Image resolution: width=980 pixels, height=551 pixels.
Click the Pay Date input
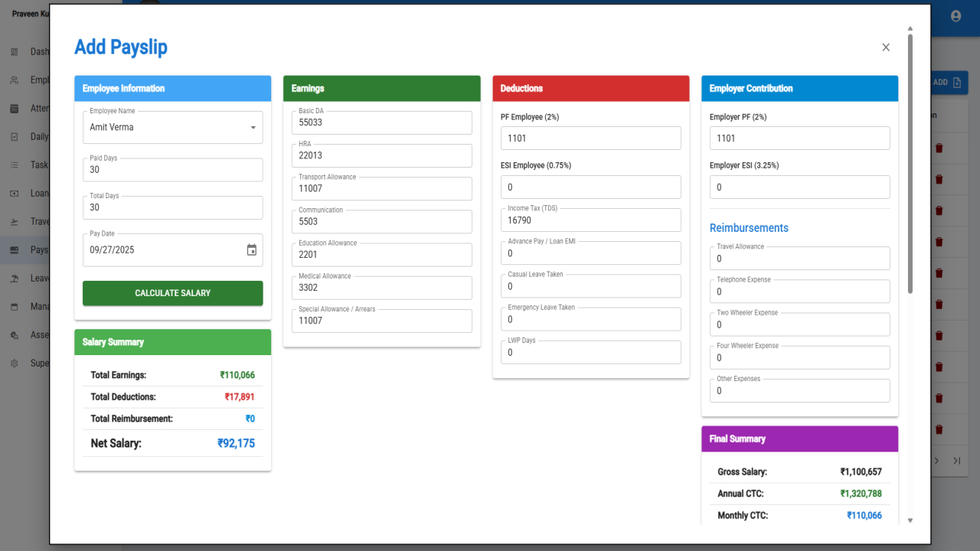(173, 249)
